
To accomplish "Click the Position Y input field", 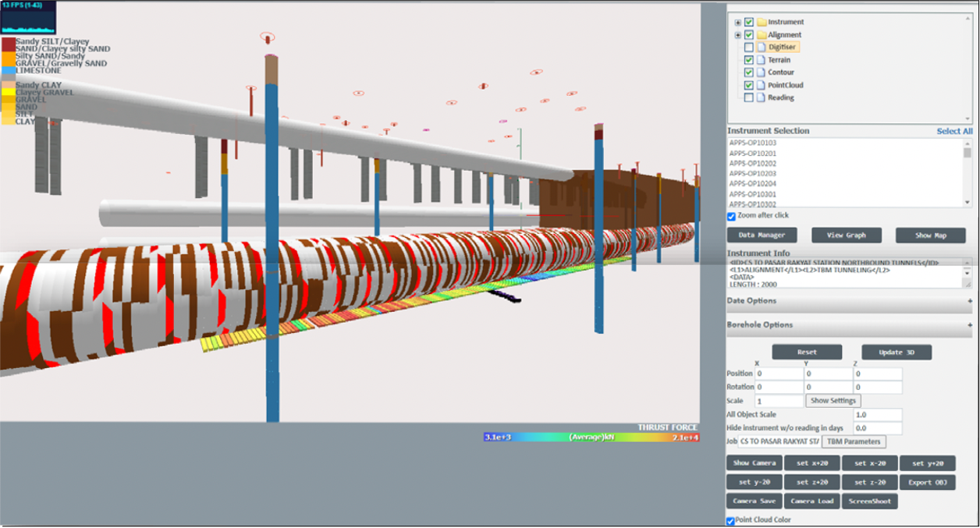I will pos(829,374).
